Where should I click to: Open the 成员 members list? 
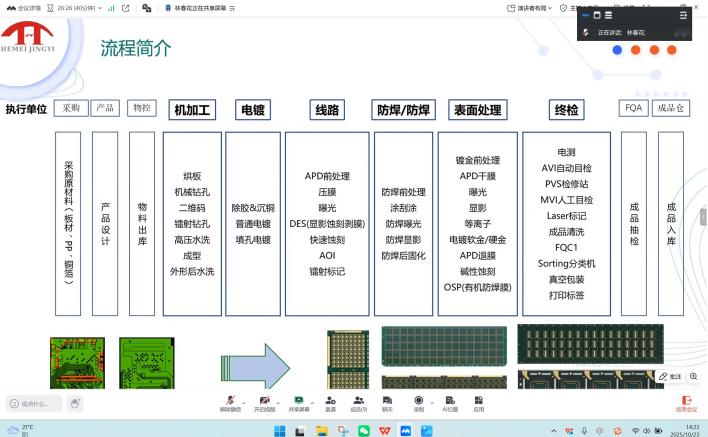[x=358, y=401]
